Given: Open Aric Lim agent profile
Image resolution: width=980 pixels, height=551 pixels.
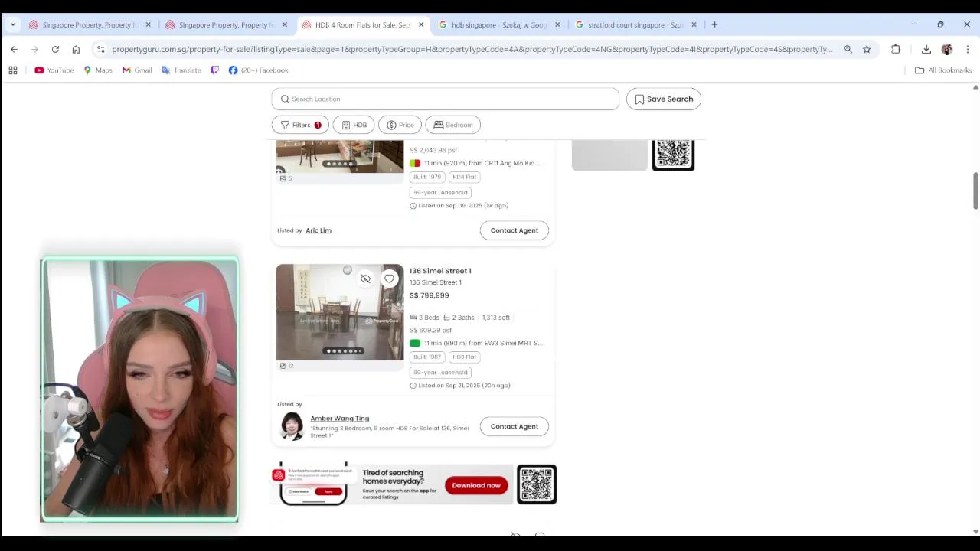Looking at the screenshot, I should 318,230.
